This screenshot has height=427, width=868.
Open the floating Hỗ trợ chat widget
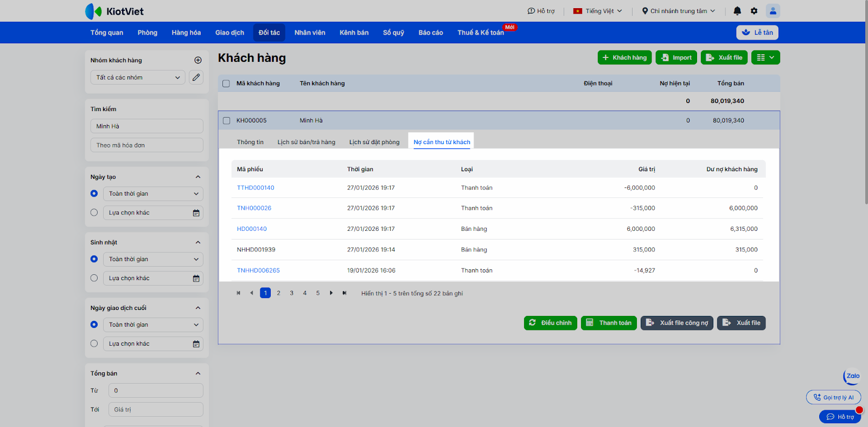840,417
